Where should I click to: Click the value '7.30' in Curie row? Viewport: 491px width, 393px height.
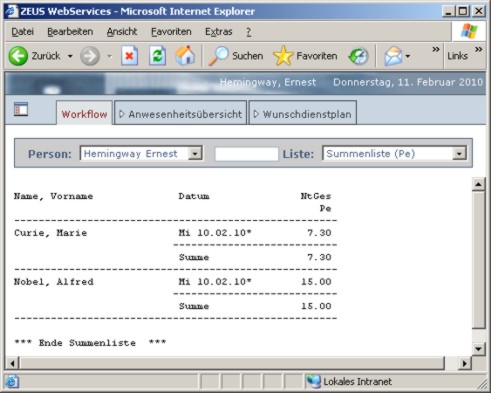pos(319,233)
